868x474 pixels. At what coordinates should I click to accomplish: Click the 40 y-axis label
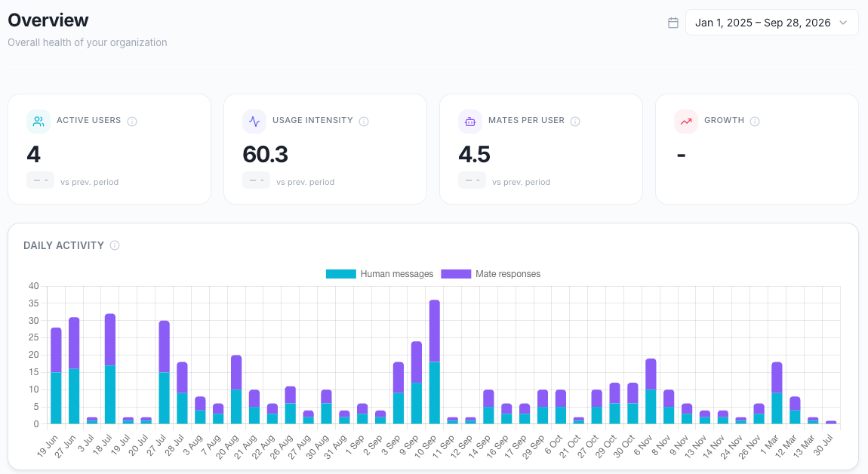[34, 286]
